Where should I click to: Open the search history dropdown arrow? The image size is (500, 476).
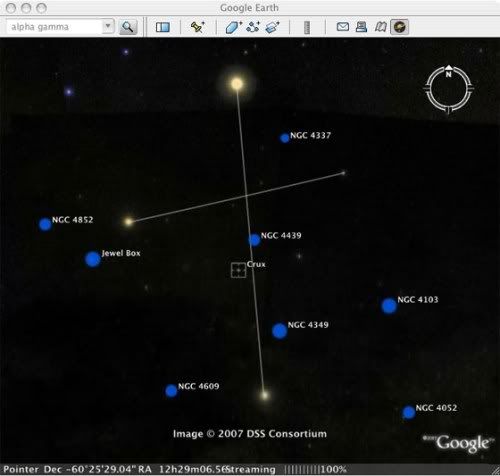click(x=108, y=26)
